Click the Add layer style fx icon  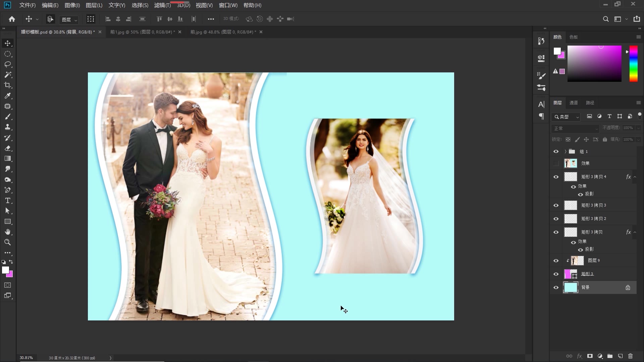pyautogui.click(x=579, y=356)
